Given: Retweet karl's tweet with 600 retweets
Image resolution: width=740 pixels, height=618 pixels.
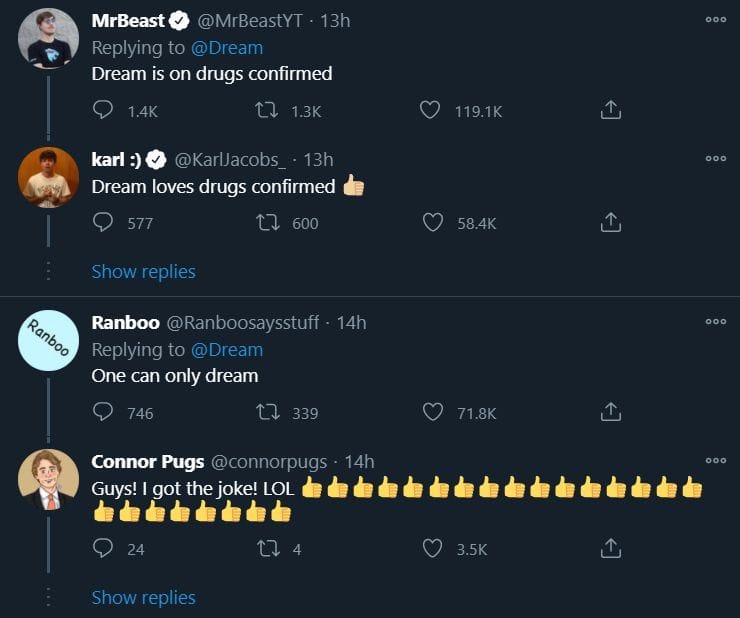Looking at the screenshot, I should pyautogui.click(x=268, y=223).
